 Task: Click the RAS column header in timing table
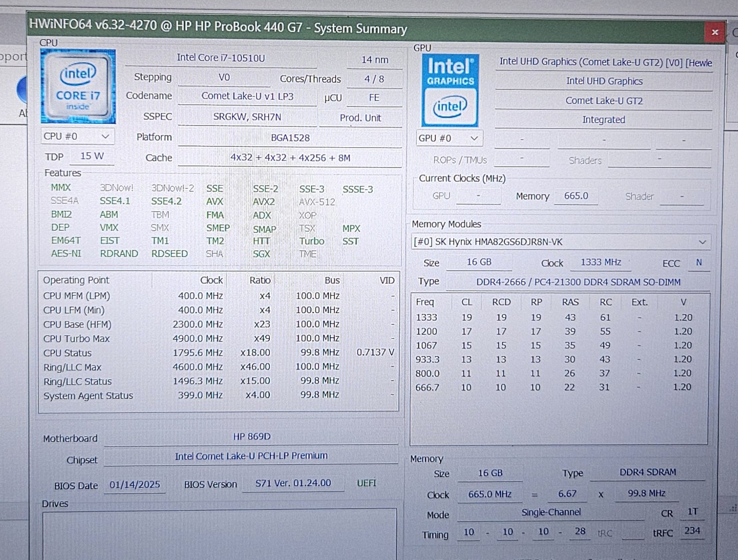coord(570,302)
